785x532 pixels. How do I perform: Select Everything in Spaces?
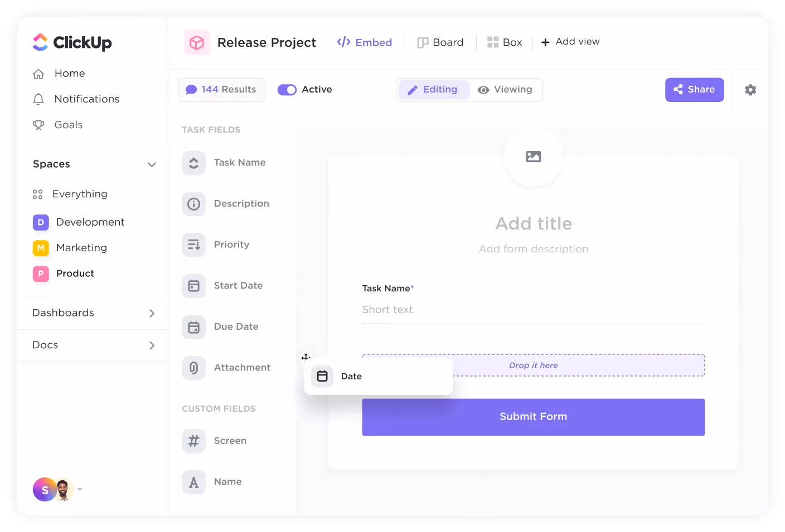80,194
